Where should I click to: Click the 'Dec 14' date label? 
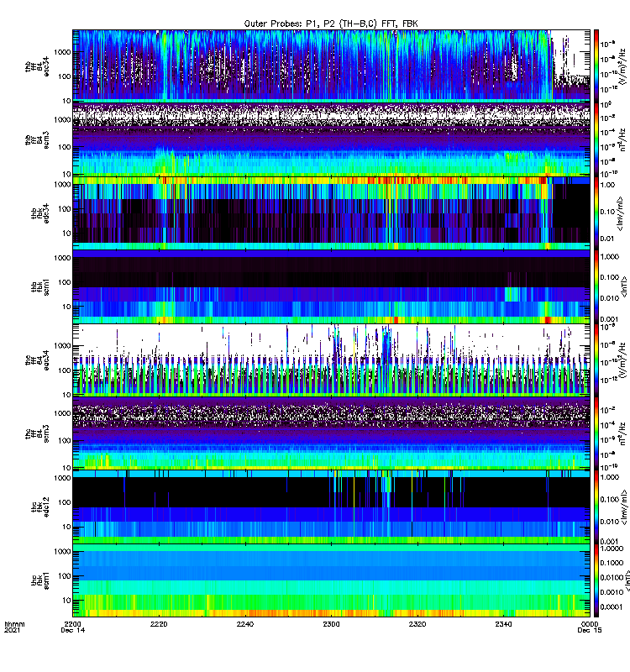(x=73, y=630)
